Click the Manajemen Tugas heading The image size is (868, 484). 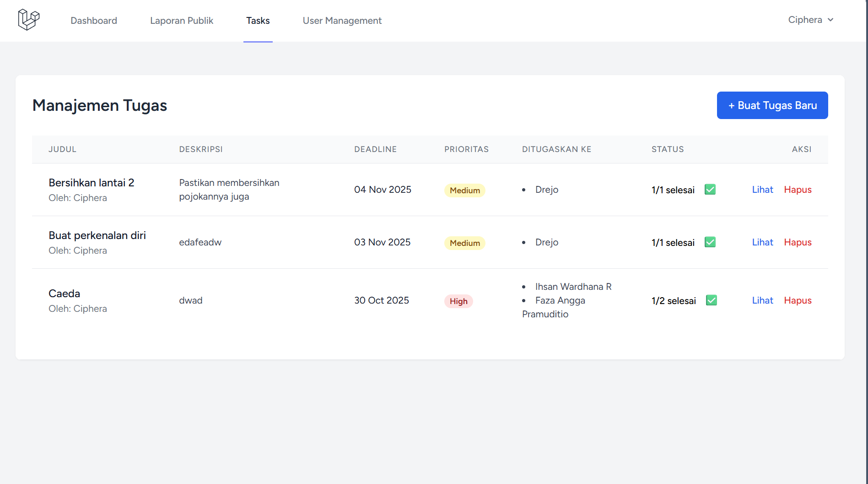[100, 105]
